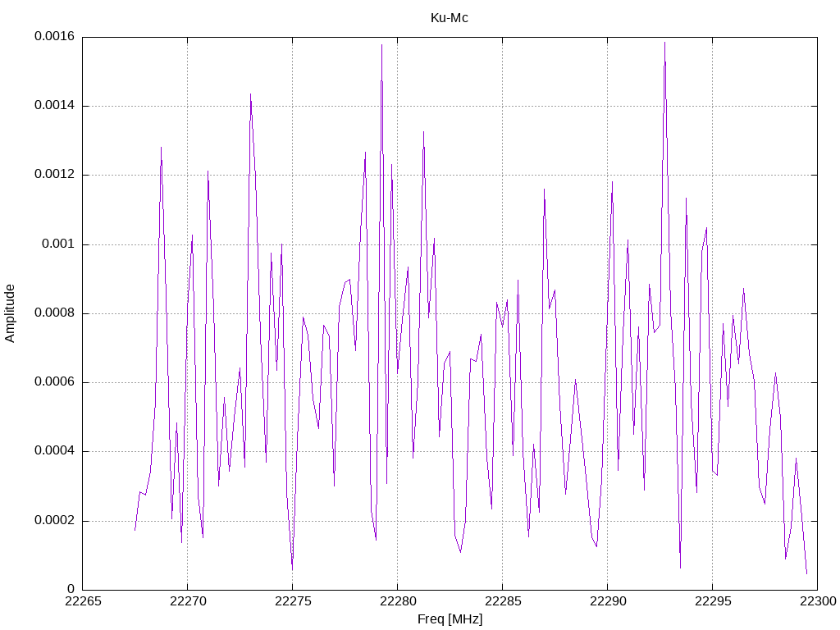Screen dimensions: 840x630
Task: Click the 0.0002 y-axis tick label
Action: pyautogui.click(x=55, y=520)
